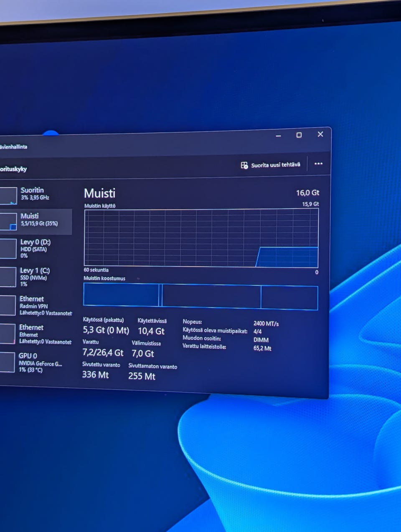Open Levy 0 (D:) HDD entry
401x532 pixels.
click(x=36, y=249)
